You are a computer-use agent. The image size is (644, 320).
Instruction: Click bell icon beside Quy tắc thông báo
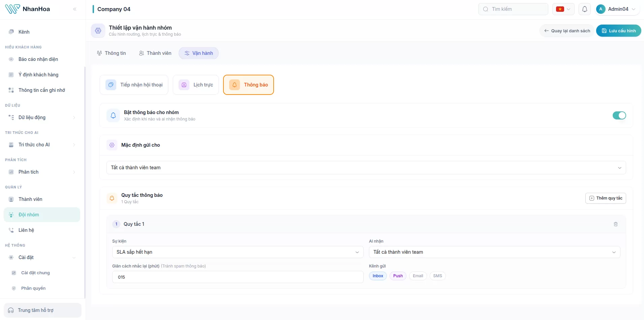(x=112, y=198)
